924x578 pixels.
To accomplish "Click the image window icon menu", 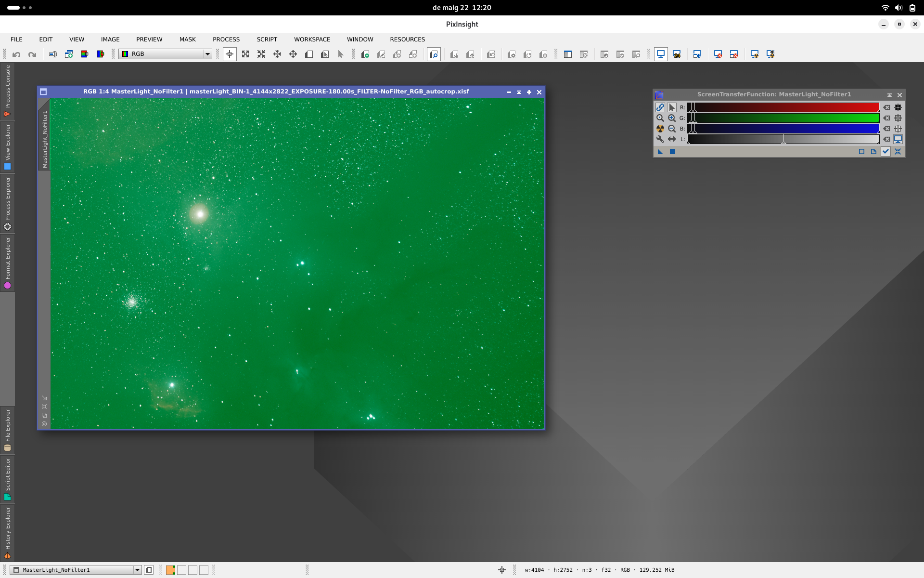I will point(43,92).
